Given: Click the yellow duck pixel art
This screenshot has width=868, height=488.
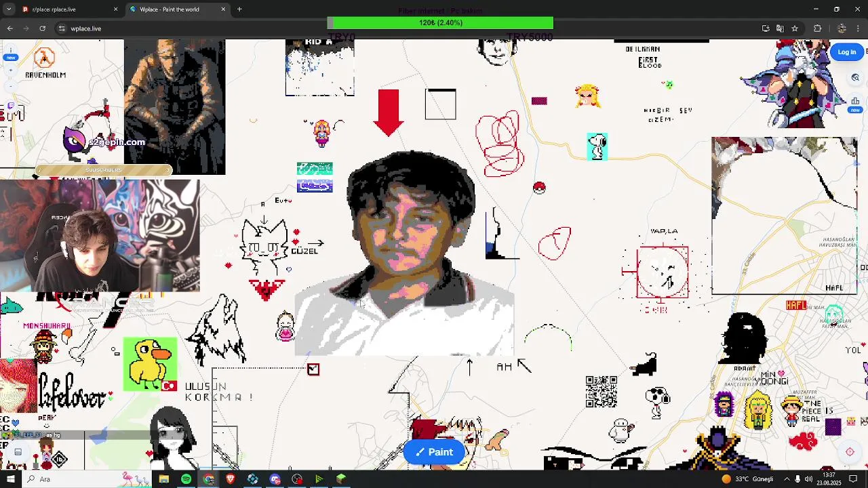Looking at the screenshot, I should (151, 364).
